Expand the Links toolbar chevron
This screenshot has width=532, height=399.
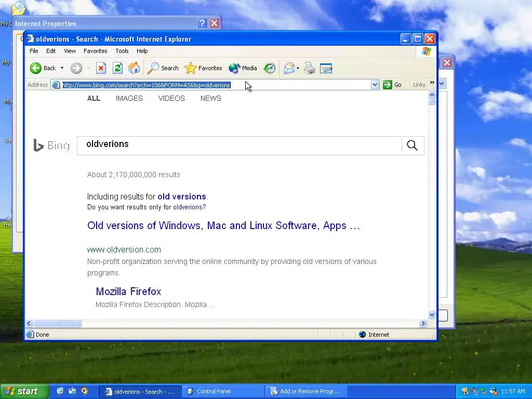(432, 83)
